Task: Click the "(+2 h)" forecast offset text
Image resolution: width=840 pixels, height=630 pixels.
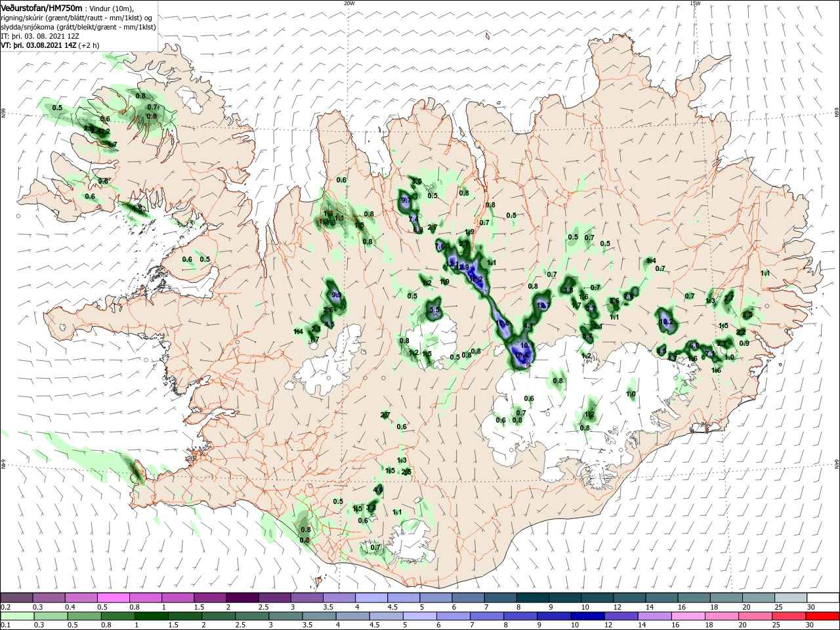Action: (x=89, y=45)
